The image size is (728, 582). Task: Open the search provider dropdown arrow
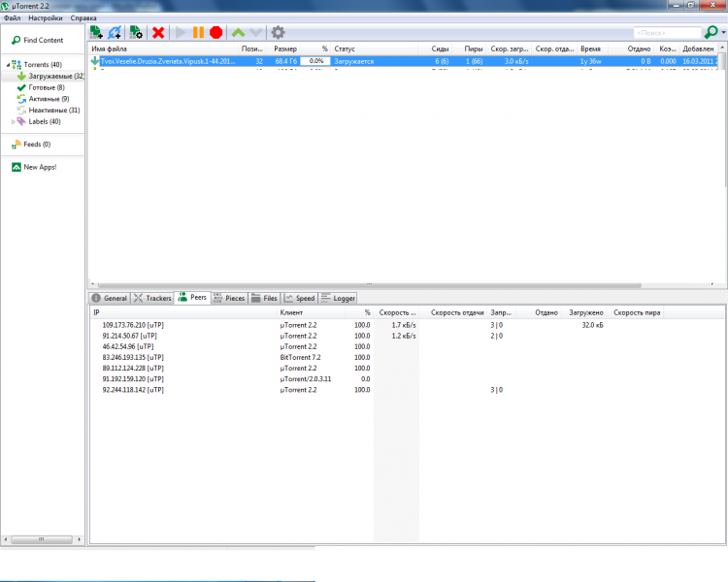click(x=723, y=32)
